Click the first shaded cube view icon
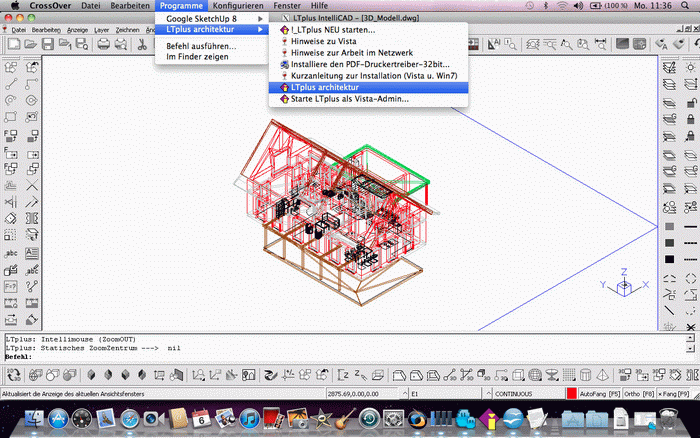This screenshot has width=700, height=438. coord(92,375)
